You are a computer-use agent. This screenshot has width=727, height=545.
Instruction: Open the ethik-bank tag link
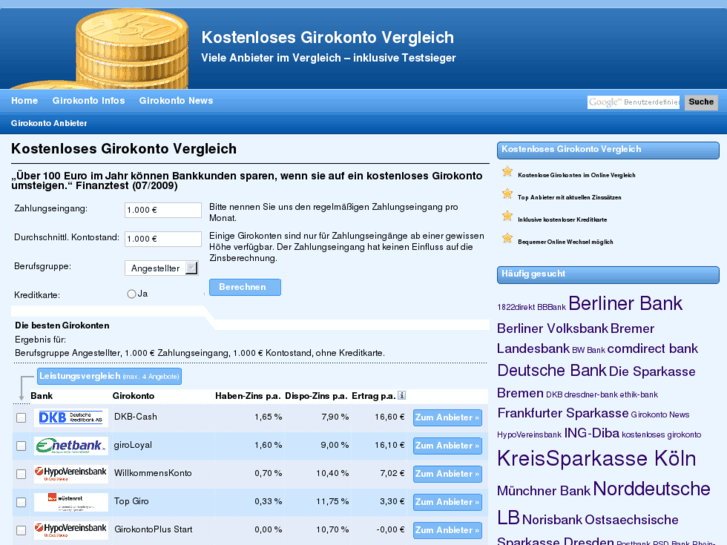pos(638,395)
